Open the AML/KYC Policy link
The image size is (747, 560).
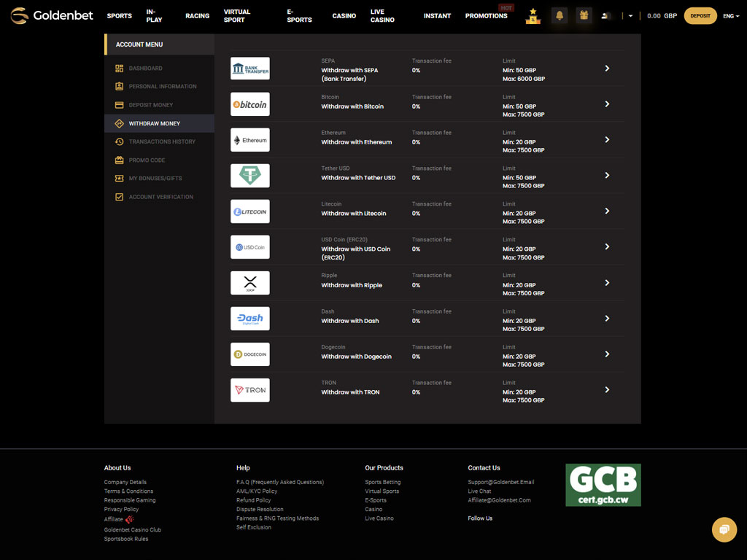pos(257,491)
